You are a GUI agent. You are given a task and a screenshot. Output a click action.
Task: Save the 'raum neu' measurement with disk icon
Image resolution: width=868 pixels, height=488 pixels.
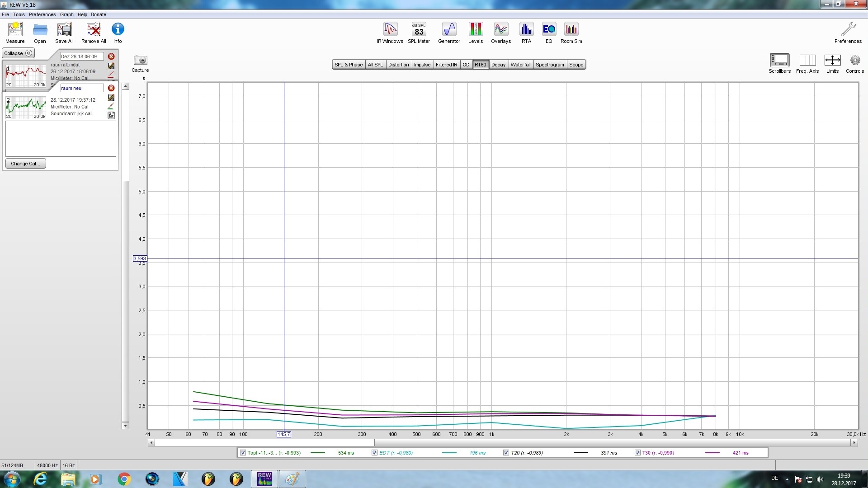[x=111, y=98]
